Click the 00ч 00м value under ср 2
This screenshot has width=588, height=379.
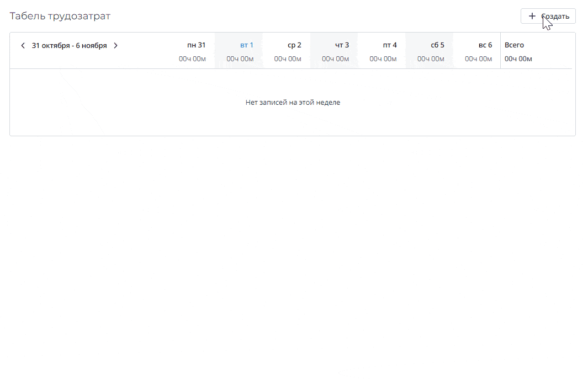tap(288, 59)
